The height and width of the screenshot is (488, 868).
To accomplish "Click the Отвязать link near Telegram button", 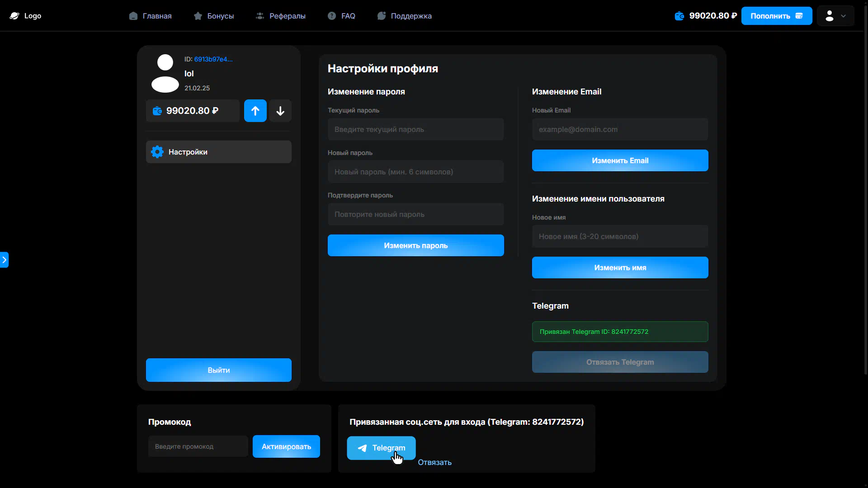I will click(x=434, y=462).
